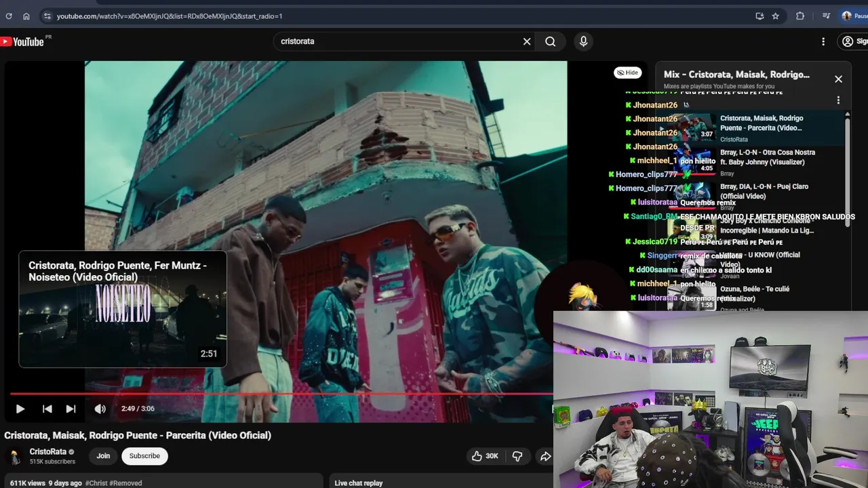
Task: Subscribe to CristoRata channel
Action: [x=144, y=456]
